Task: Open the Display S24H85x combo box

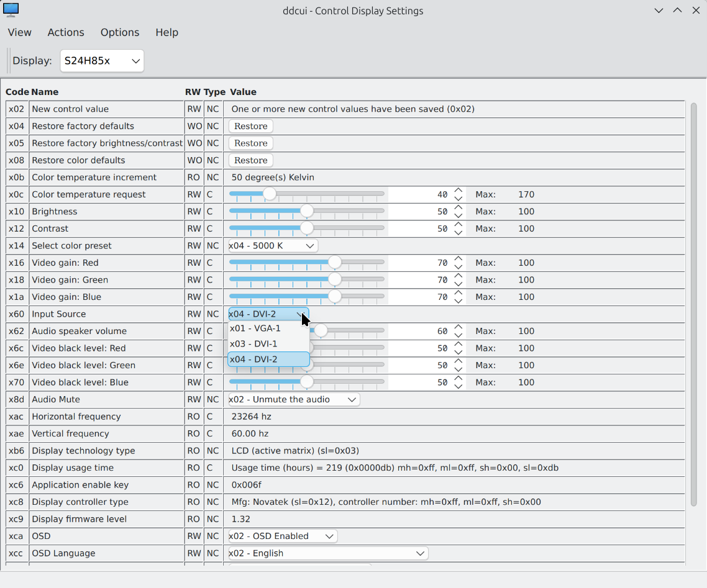Action: point(102,61)
